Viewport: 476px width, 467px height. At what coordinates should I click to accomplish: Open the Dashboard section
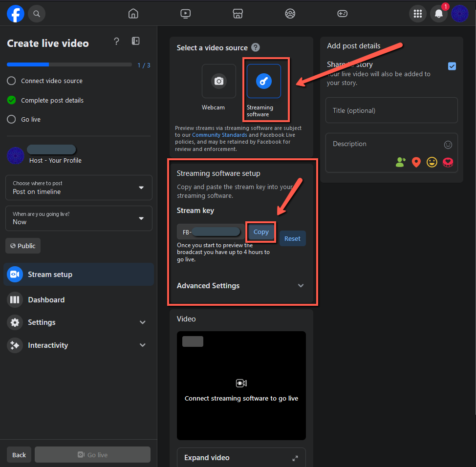coord(79,300)
